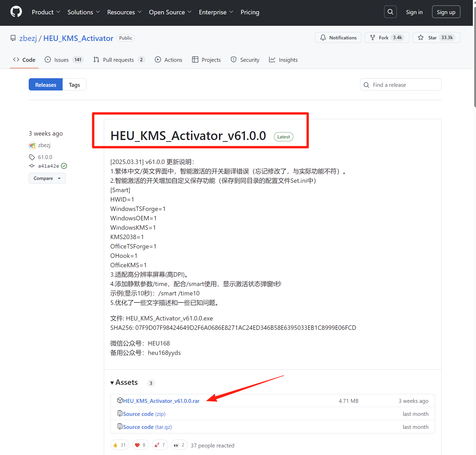Open the Product dropdown menu
476x455 pixels.
(46, 12)
